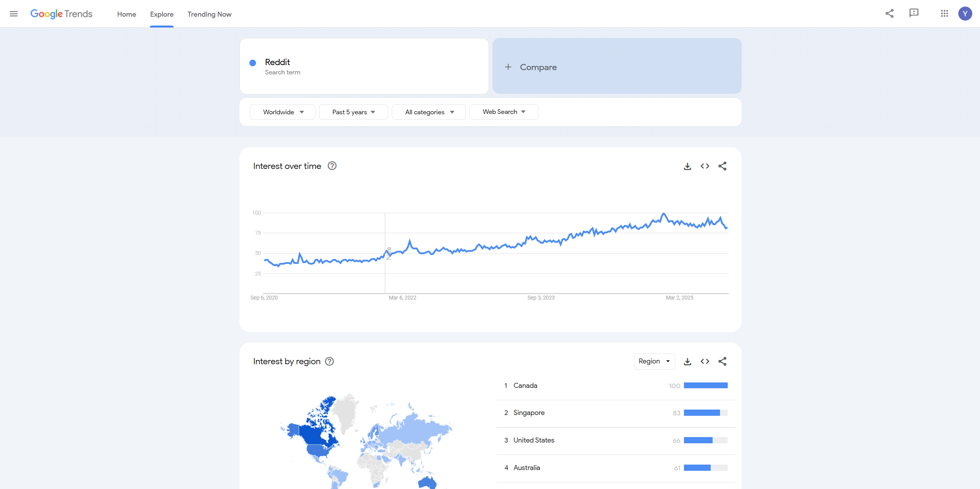
Task: Click the United States interest bar
Action: (706, 440)
